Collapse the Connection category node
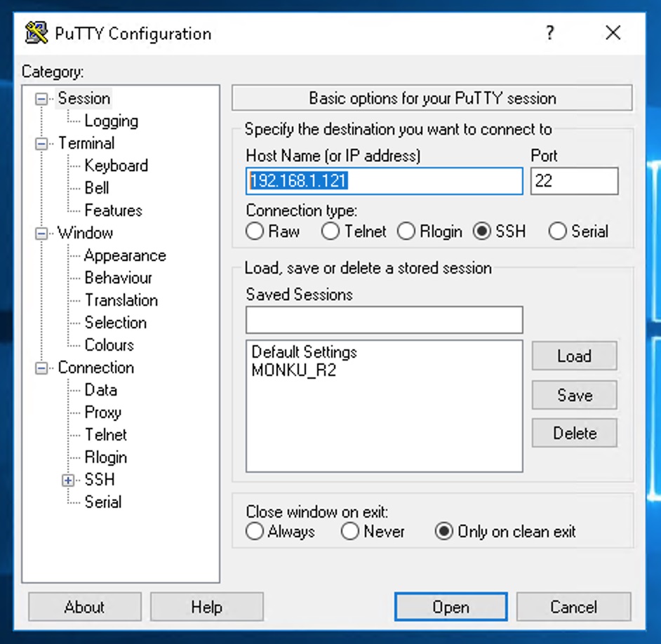 pyautogui.click(x=42, y=368)
